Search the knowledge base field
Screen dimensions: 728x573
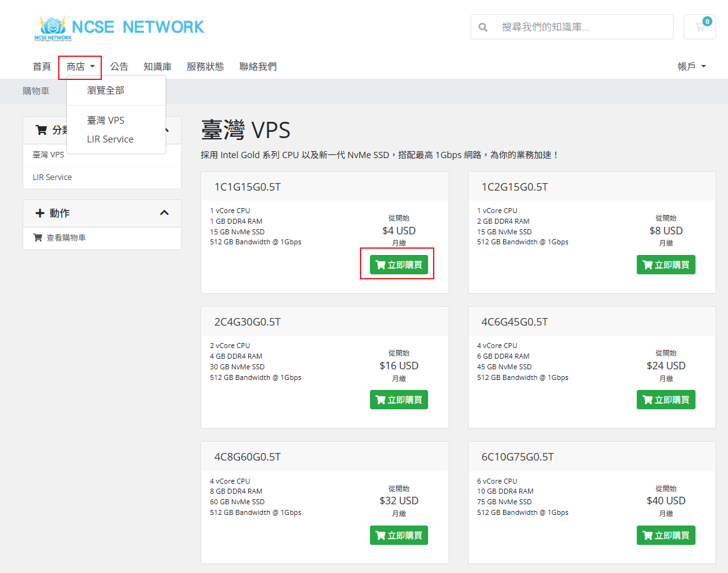pos(572,27)
